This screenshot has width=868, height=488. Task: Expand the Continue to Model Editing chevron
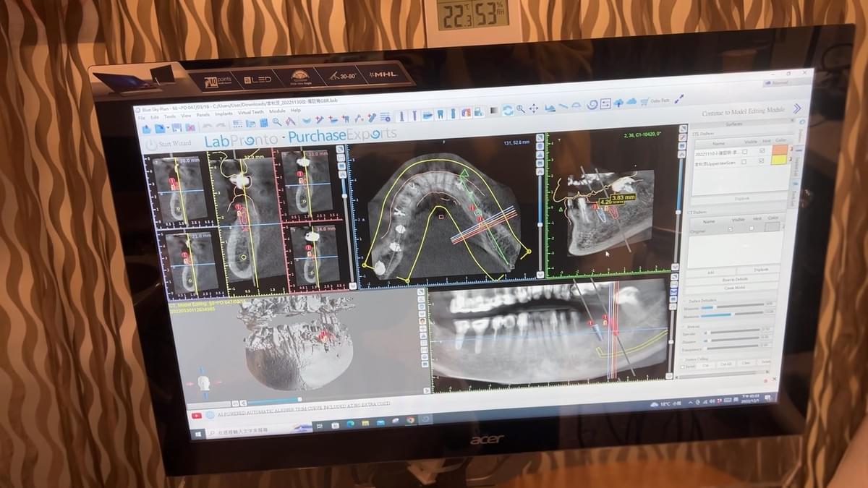[796, 108]
